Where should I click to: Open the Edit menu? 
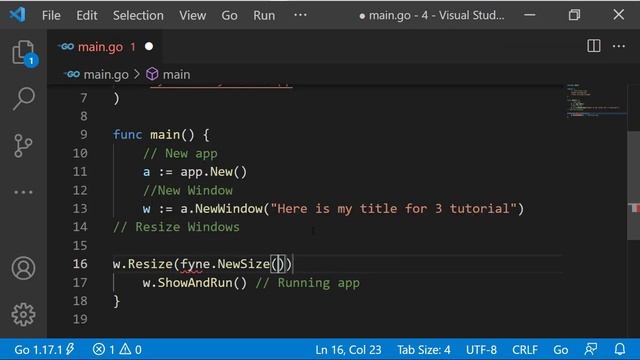(x=87, y=16)
